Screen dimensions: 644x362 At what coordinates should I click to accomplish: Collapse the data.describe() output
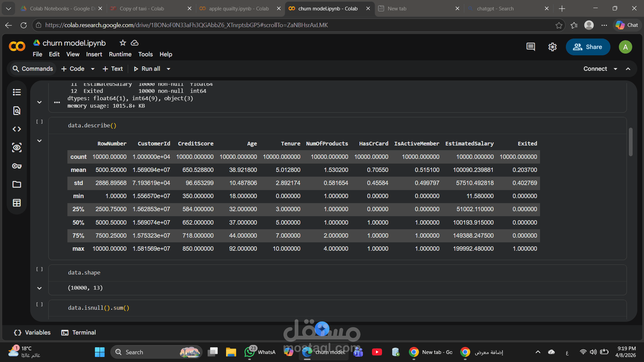[x=39, y=141]
